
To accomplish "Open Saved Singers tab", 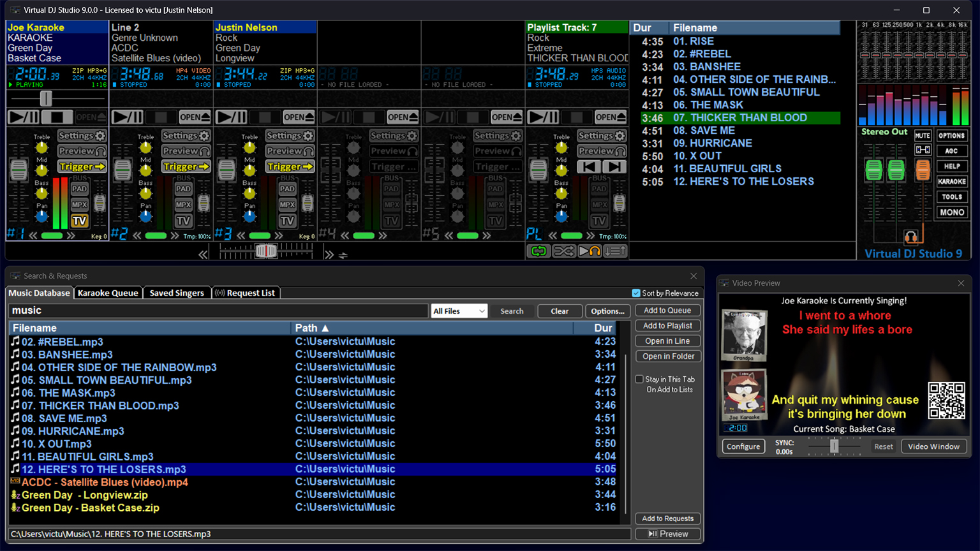I will [177, 293].
